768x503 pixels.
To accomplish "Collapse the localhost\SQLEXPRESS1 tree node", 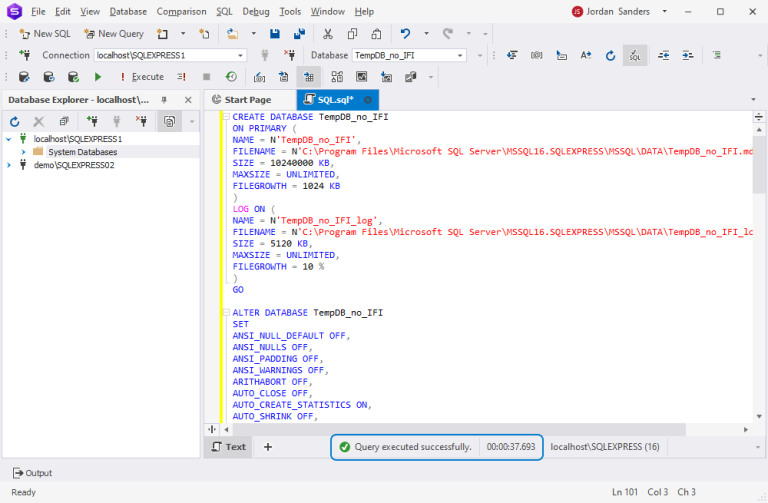I will pos(9,139).
